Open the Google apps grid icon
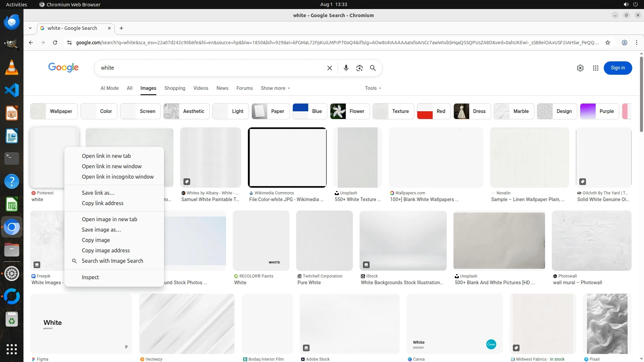The height and width of the screenshot is (362, 644). [595, 68]
